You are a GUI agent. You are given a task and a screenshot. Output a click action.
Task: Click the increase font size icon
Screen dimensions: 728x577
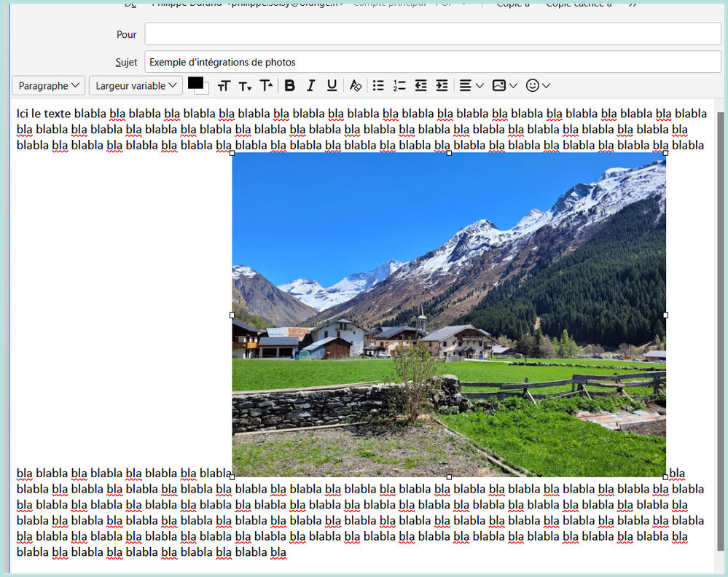point(267,86)
